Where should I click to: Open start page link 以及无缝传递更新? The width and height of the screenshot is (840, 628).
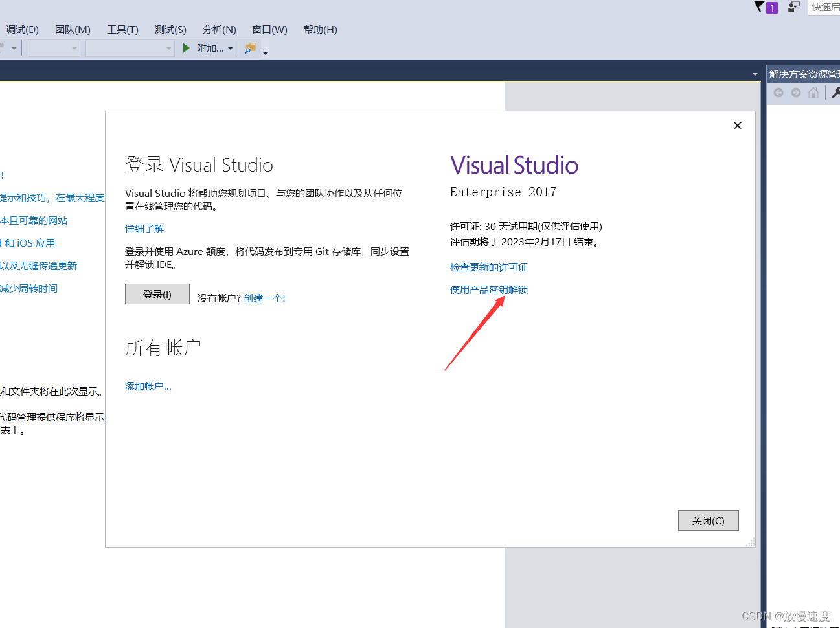(39, 265)
